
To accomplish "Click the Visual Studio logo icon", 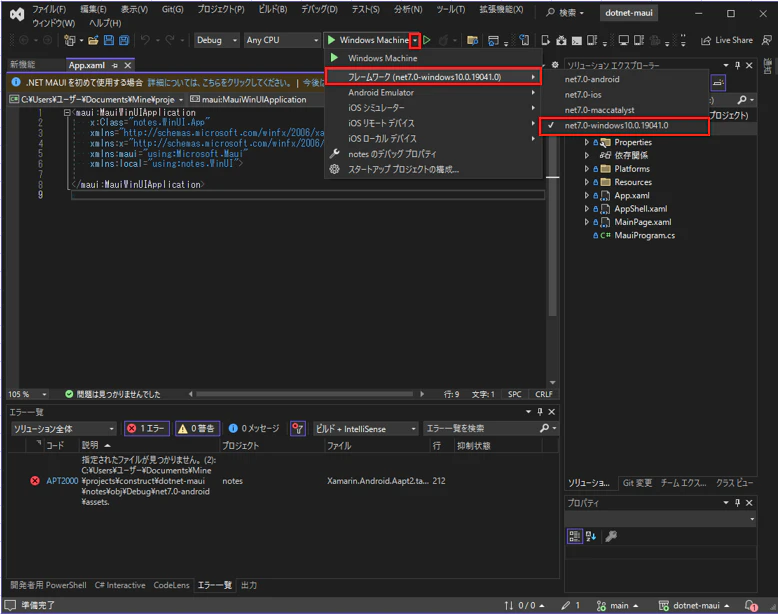I will [17, 15].
